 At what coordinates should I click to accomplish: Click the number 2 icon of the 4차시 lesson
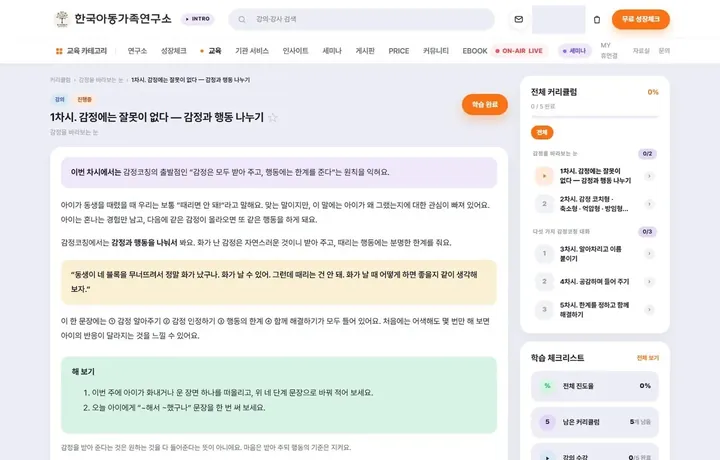click(544, 281)
